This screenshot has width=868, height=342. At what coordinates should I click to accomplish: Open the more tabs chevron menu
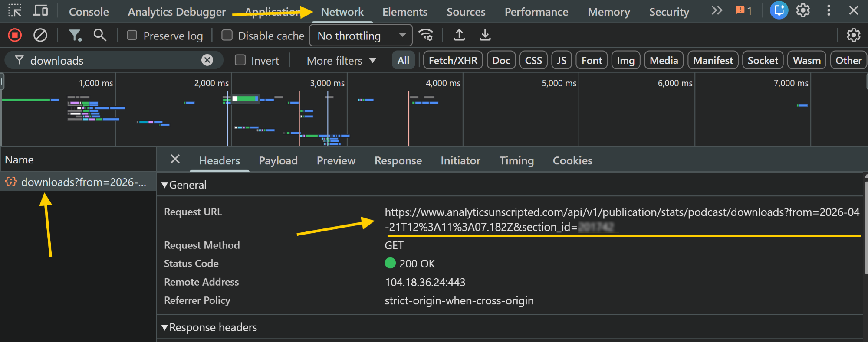[717, 10]
